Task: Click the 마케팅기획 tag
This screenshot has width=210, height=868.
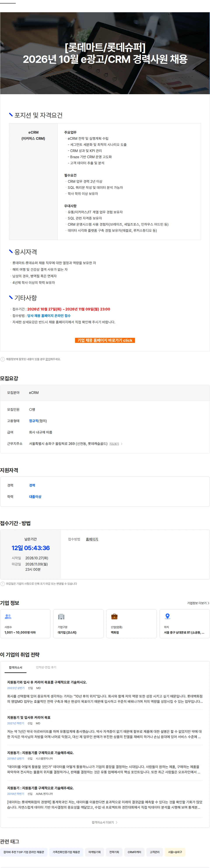Action: coord(94,852)
